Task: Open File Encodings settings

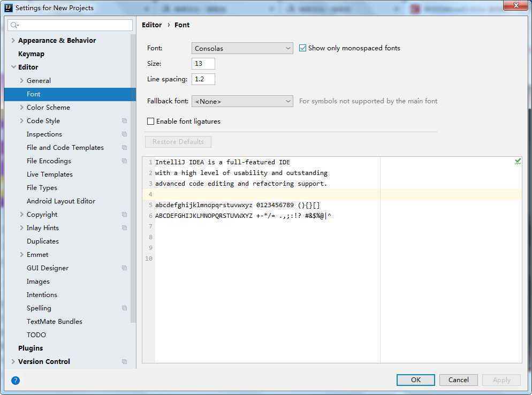Action: (49, 161)
